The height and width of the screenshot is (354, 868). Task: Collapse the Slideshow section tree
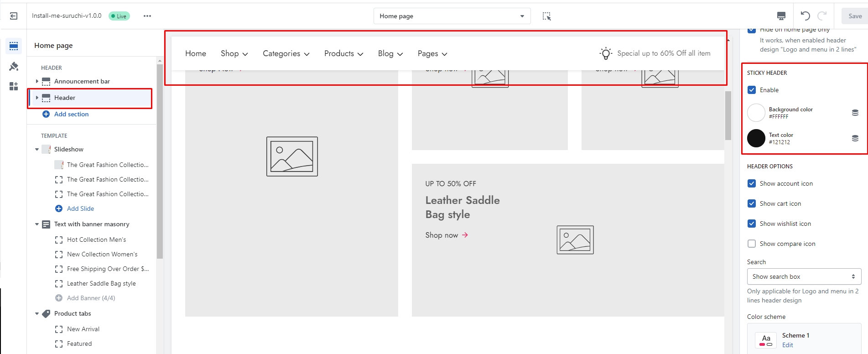[37, 149]
